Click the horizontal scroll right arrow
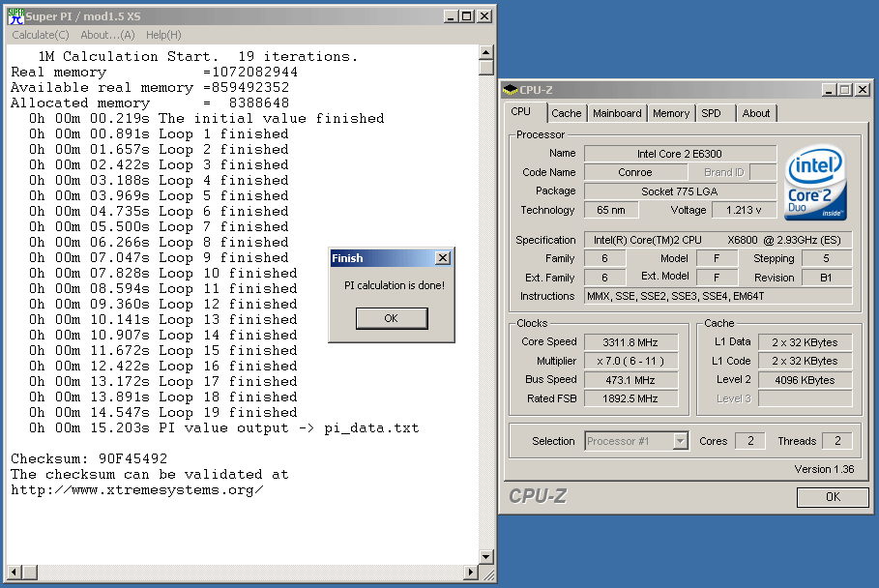The image size is (879, 588). coord(472,573)
